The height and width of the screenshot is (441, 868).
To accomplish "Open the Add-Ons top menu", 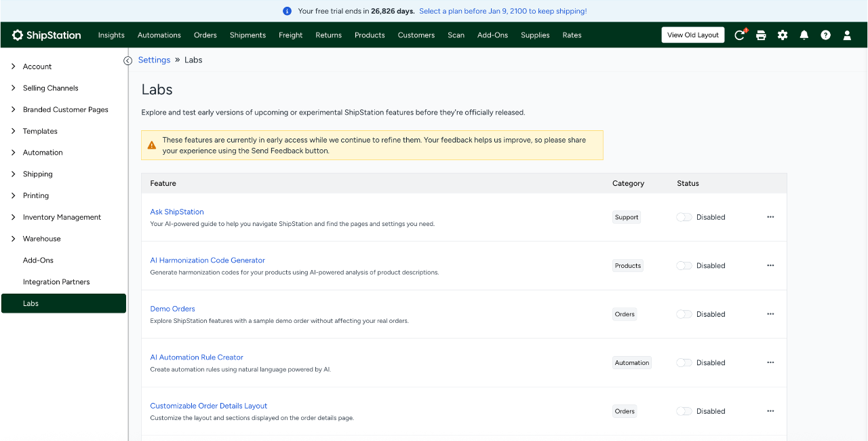I will [x=492, y=35].
